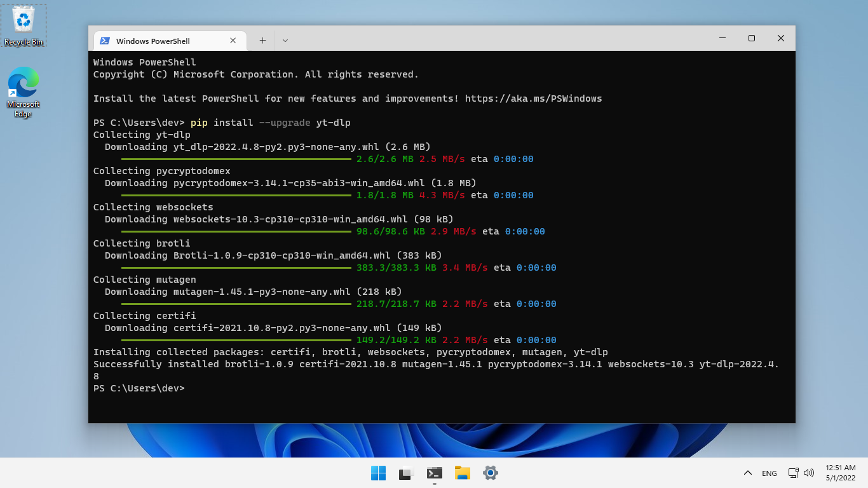Click the 'Collecting brotli' line
Image resolution: width=868 pixels, height=488 pixels.
click(142, 243)
